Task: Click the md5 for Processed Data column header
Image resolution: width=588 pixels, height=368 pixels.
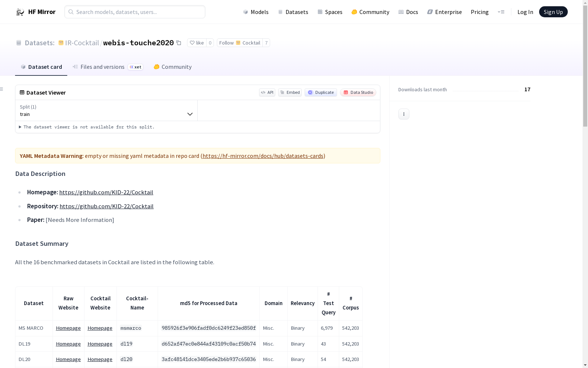Action: (x=209, y=303)
